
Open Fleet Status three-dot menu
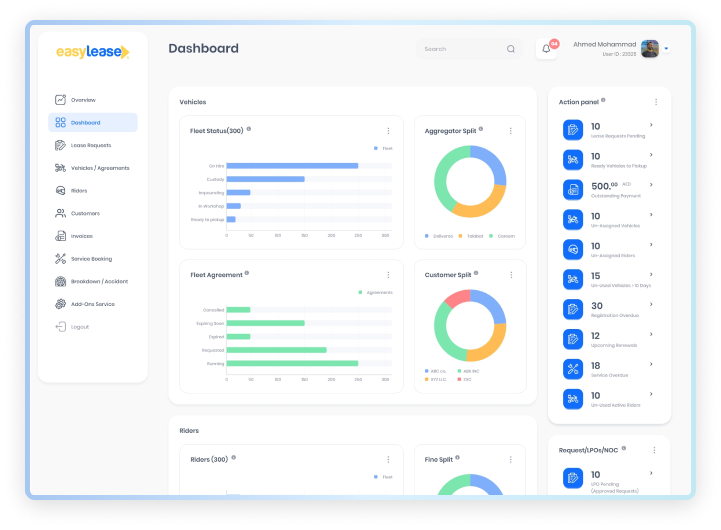point(388,131)
